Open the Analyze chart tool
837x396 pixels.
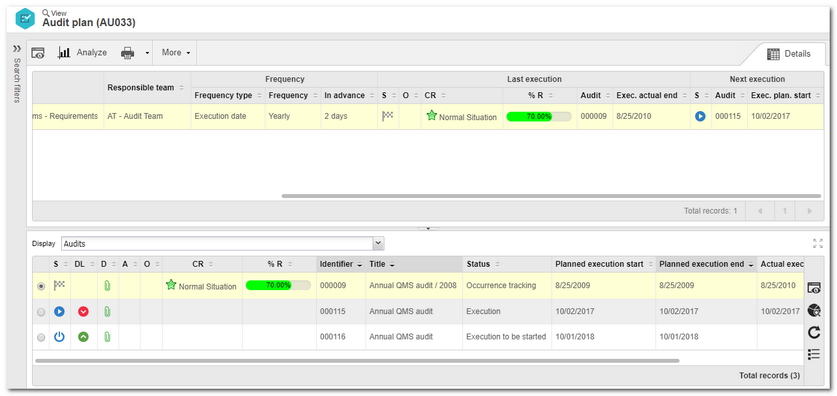tap(82, 53)
